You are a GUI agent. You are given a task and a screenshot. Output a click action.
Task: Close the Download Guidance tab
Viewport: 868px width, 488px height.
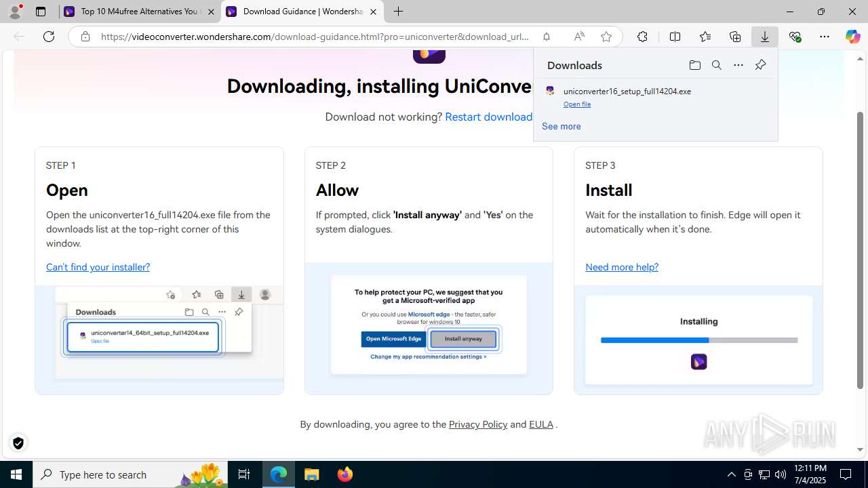pos(373,12)
